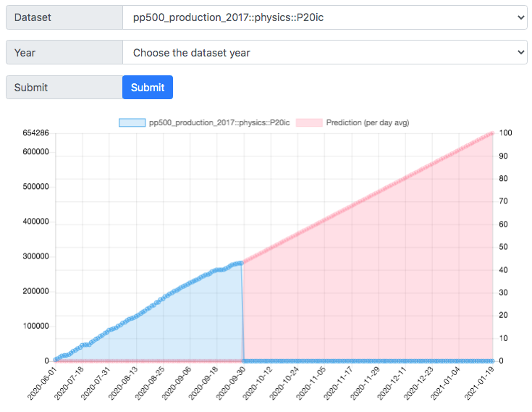Click the Dataset dropdown chevron arrow
The width and height of the screenshot is (532, 412).
click(x=521, y=17)
